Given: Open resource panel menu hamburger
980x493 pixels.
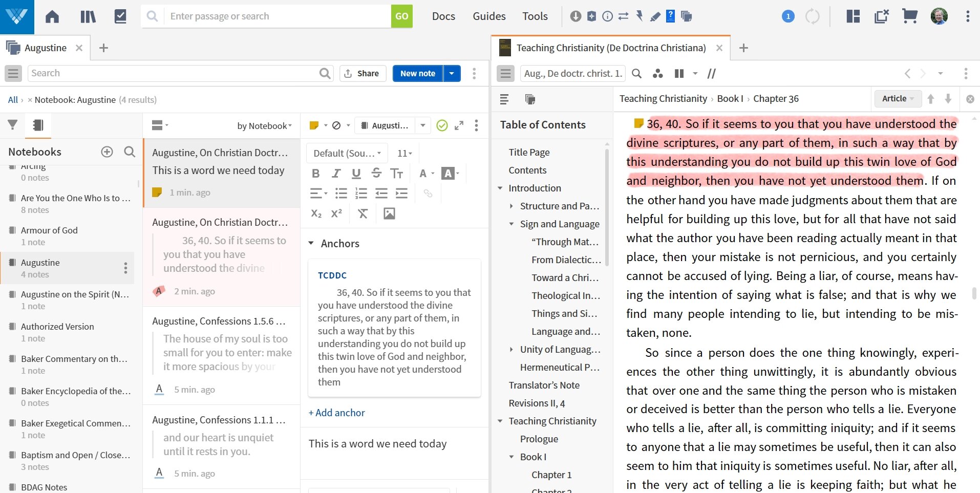Looking at the screenshot, I should pyautogui.click(x=505, y=73).
